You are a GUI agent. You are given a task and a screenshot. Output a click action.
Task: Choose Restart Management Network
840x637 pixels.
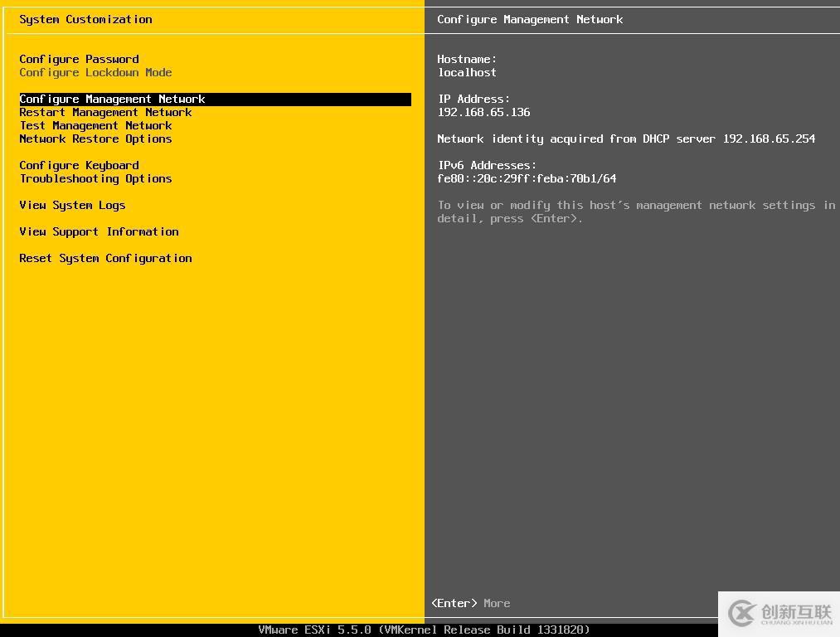(105, 113)
